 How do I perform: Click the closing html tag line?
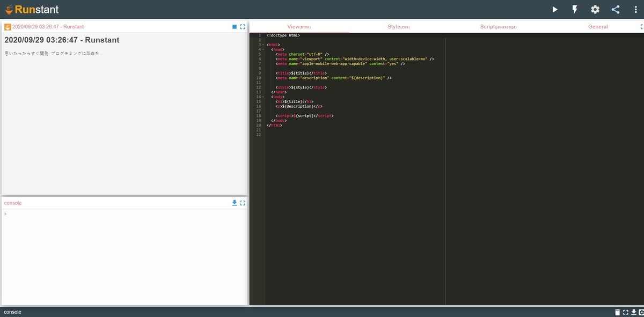274,125
